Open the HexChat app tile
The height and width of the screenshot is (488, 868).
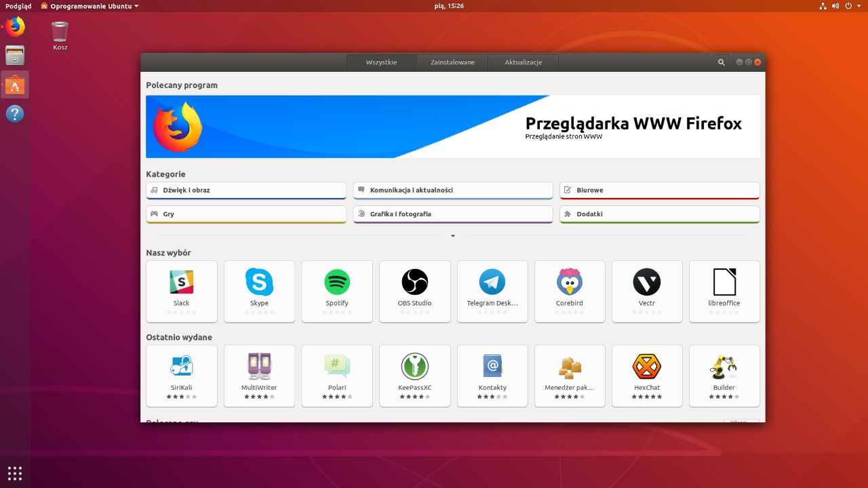tap(647, 376)
